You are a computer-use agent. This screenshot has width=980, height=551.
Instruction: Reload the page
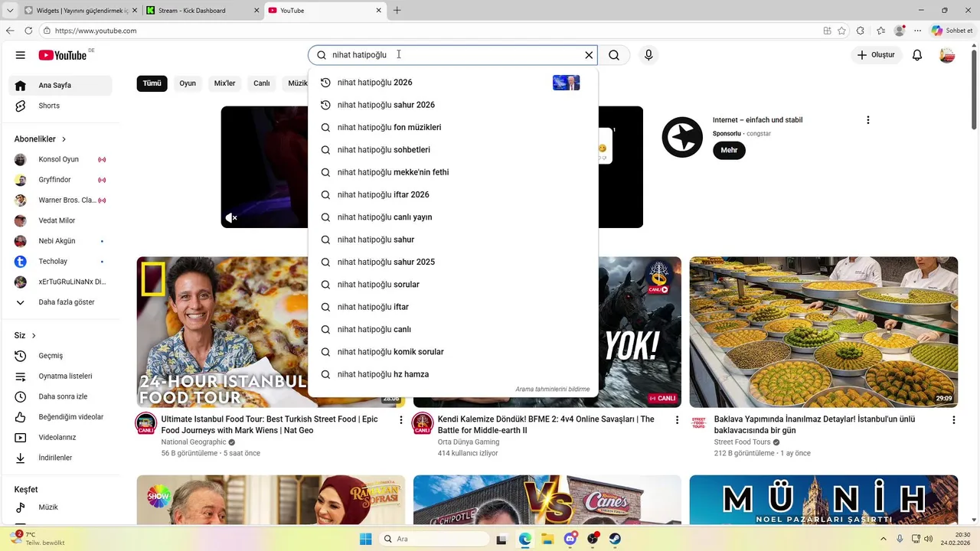[28, 31]
